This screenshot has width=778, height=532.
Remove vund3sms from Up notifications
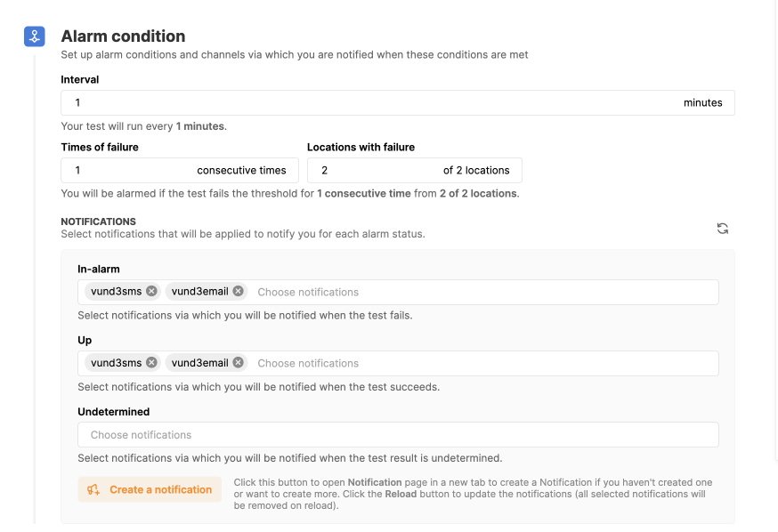point(151,362)
